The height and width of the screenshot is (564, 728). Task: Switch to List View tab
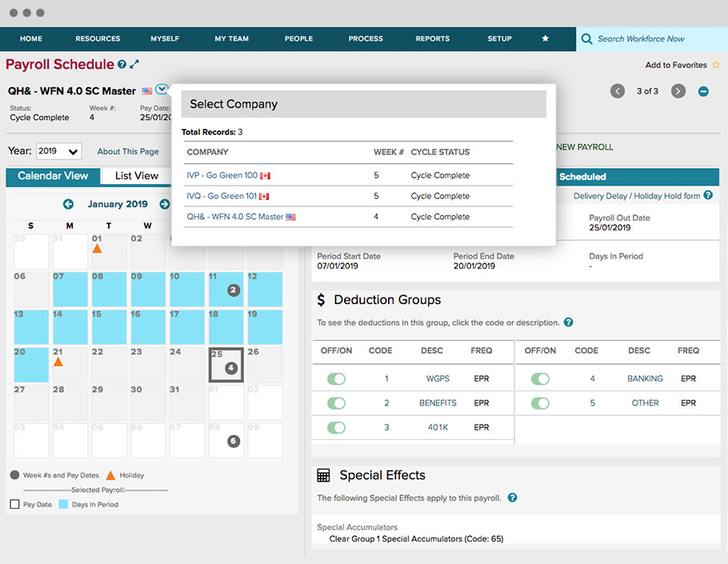pyautogui.click(x=137, y=176)
